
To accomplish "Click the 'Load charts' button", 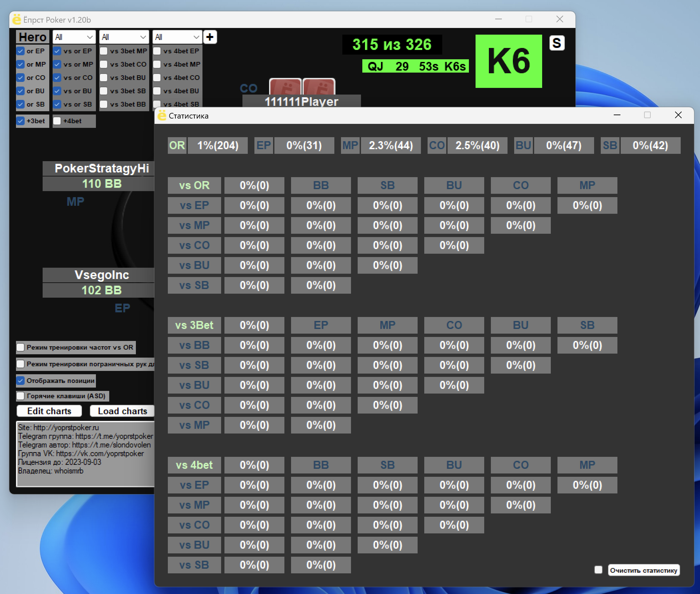I will point(122,411).
